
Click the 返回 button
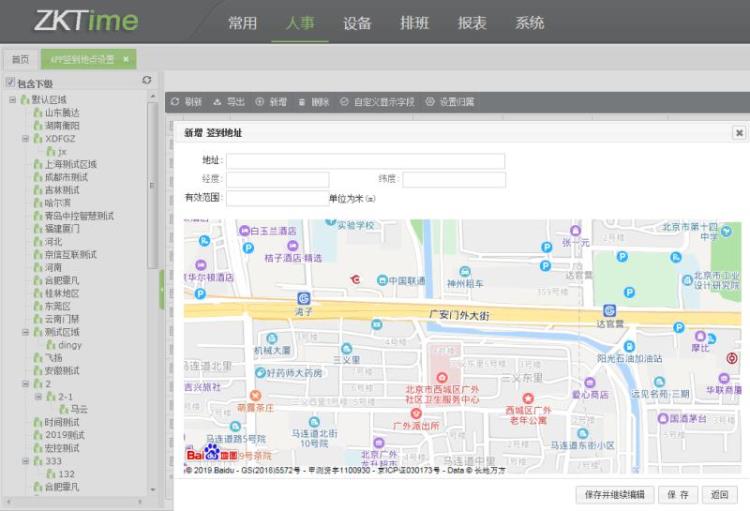click(x=720, y=495)
